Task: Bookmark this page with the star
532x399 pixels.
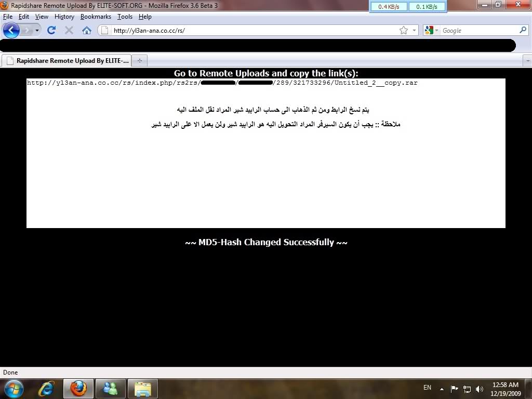Action: click(x=403, y=30)
